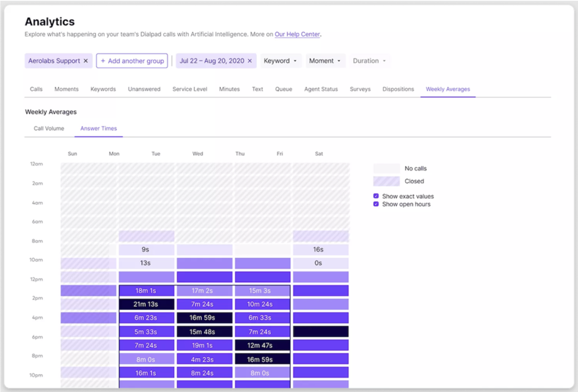Click Add another group

pos(132,61)
